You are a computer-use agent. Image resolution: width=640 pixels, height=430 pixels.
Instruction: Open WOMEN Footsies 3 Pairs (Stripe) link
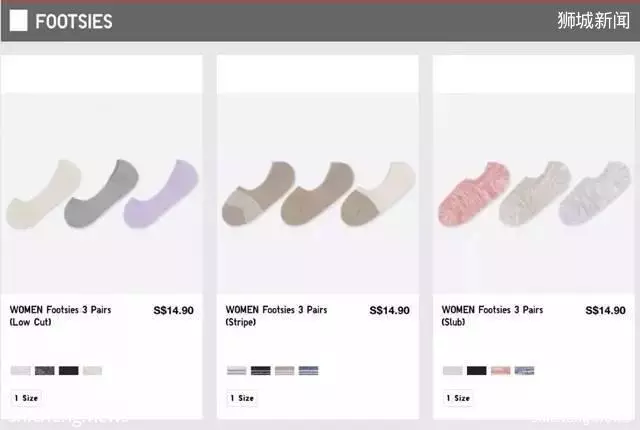(276, 316)
